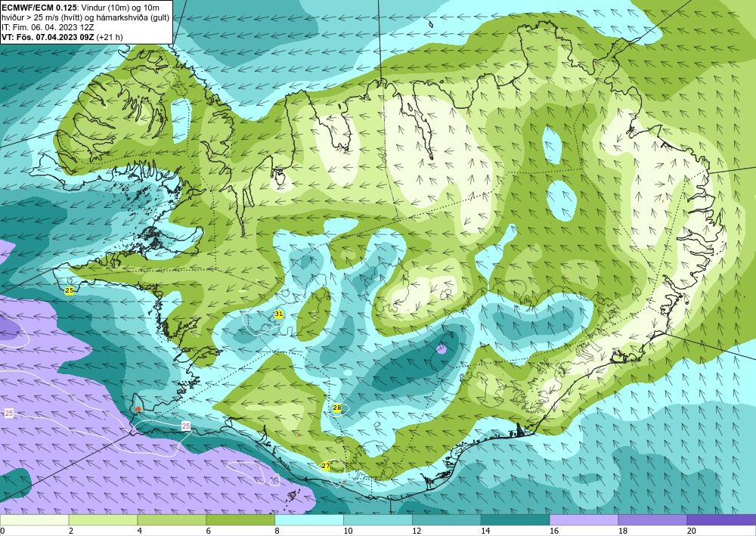Click the yellow gust label 31
Image resolution: width=756 pixels, height=536 pixels.
point(279,314)
